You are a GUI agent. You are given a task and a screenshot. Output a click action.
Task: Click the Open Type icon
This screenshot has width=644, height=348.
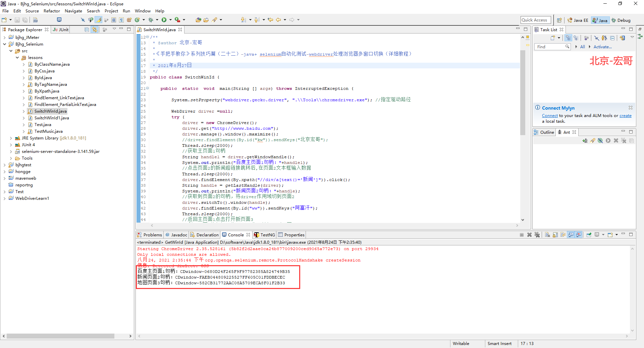coord(198,20)
